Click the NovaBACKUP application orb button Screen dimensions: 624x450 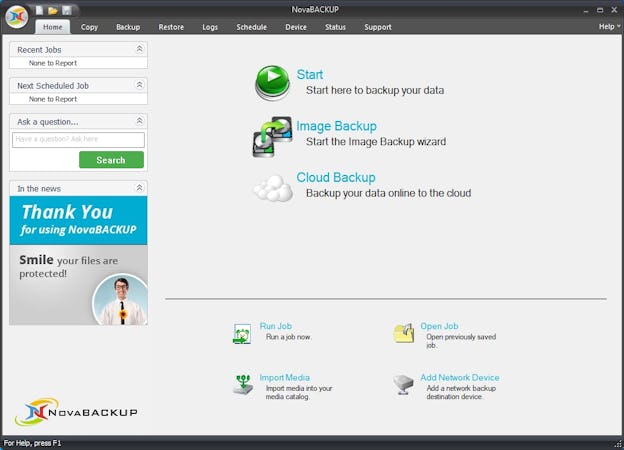click(17, 17)
